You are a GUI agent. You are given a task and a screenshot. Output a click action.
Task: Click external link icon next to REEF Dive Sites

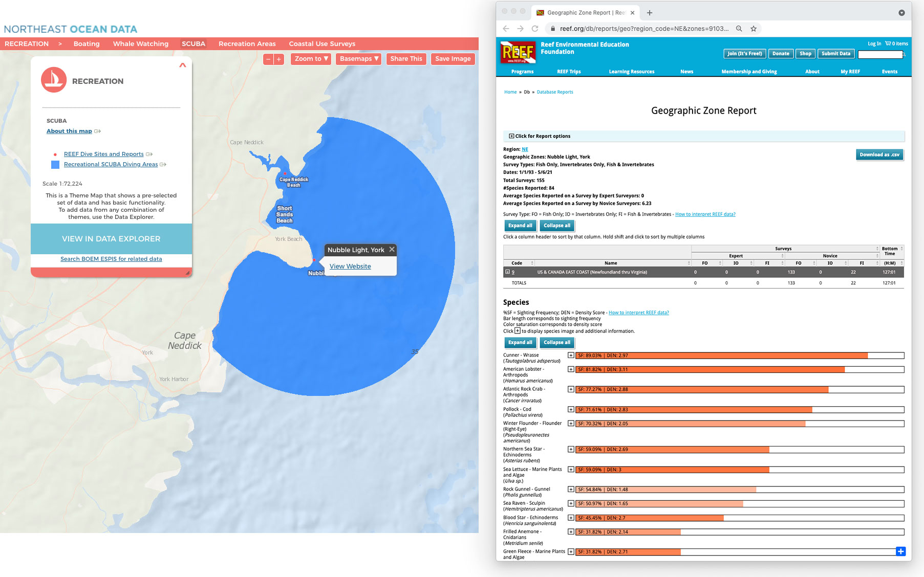(149, 154)
